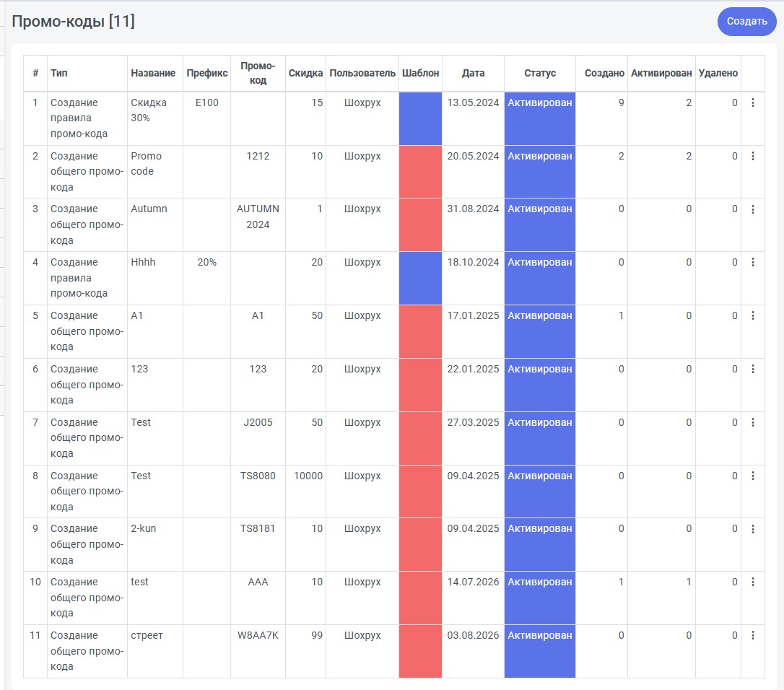Image resolution: width=784 pixels, height=690 pixels.
Task: Open the three-dot menu for Autumn row
Action: [x=752, y=209]
